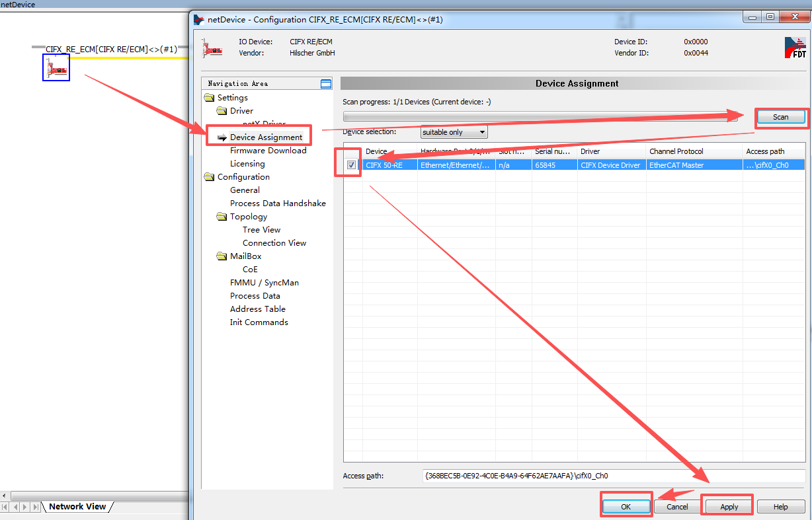This screenshot has height=520, width=812.
Task: Click the Ethernet hardware port cell
Action: 456,165
